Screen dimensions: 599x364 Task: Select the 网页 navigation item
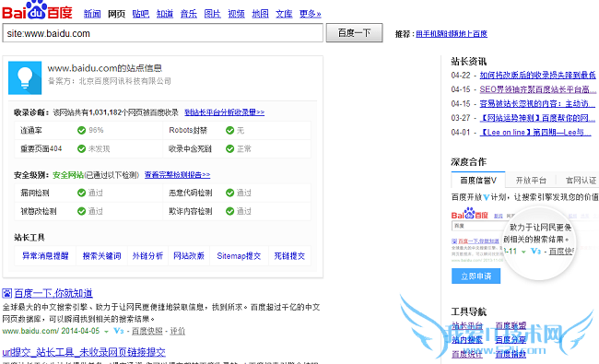click(116, 14)
